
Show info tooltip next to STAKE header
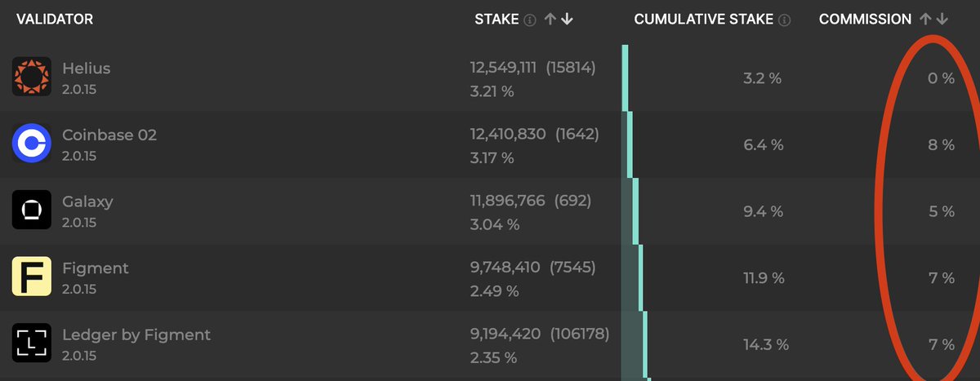[530, 20]
